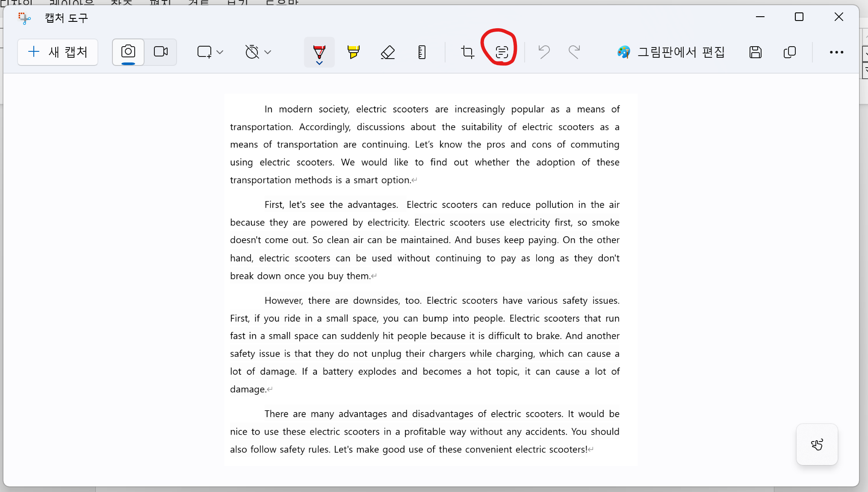Select the eraser tool

pos(388,52)
